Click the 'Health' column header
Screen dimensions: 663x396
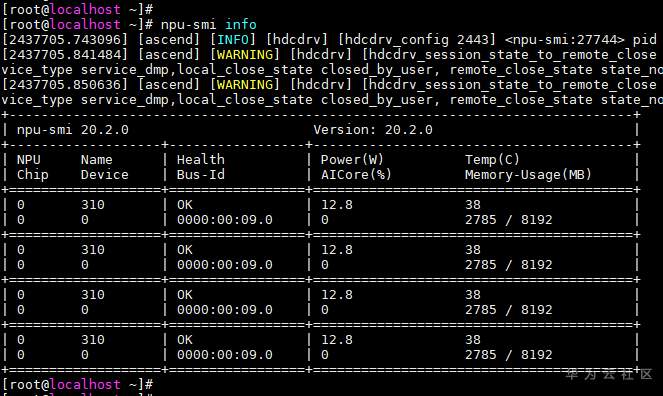point(200,159)
